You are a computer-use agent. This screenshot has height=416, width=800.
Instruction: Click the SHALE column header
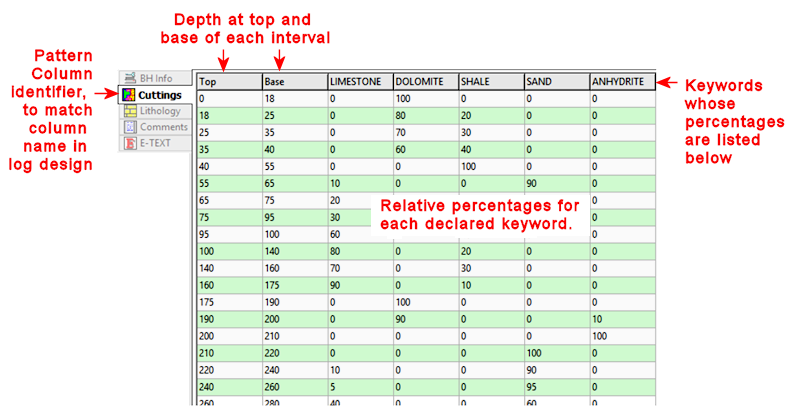pos(489,82)
